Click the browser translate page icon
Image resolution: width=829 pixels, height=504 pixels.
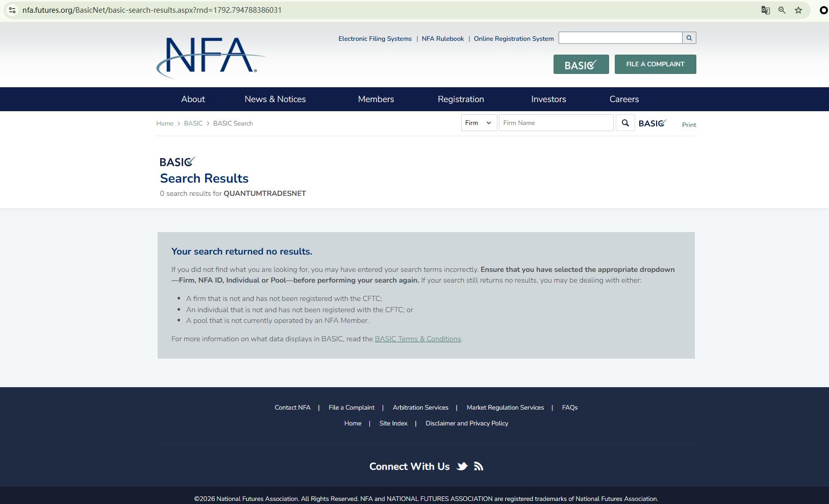tap(765, 10)
